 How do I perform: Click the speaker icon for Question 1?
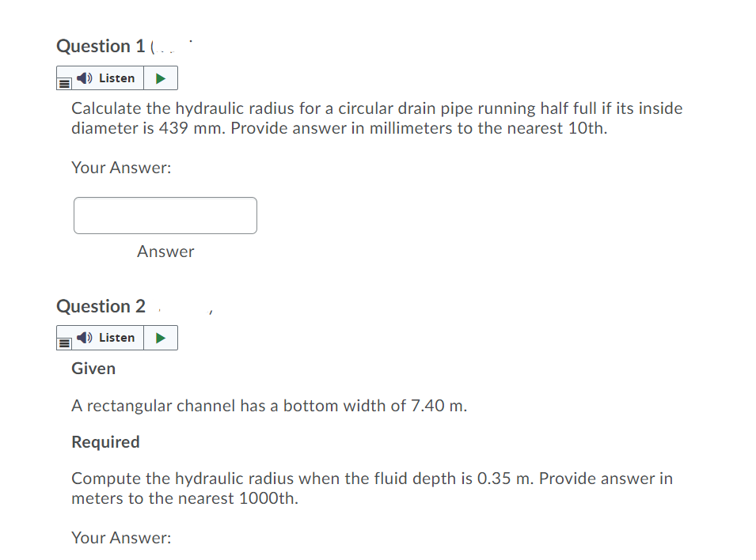pyautogui.click(x=83, y=78)
